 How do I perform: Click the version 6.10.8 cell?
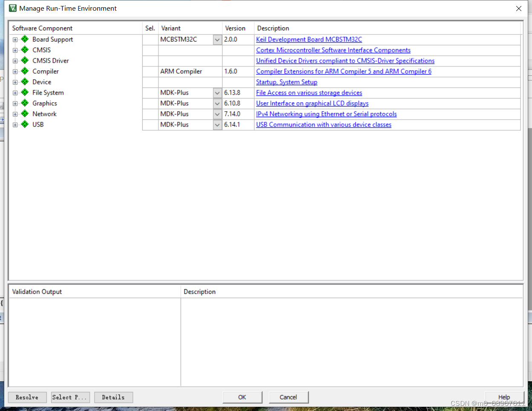(x=238, y=103)
